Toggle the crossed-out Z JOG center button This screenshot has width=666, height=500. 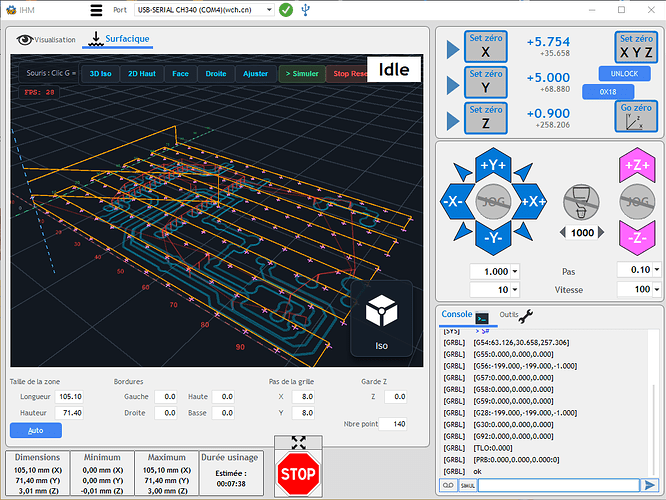point(637,201)
